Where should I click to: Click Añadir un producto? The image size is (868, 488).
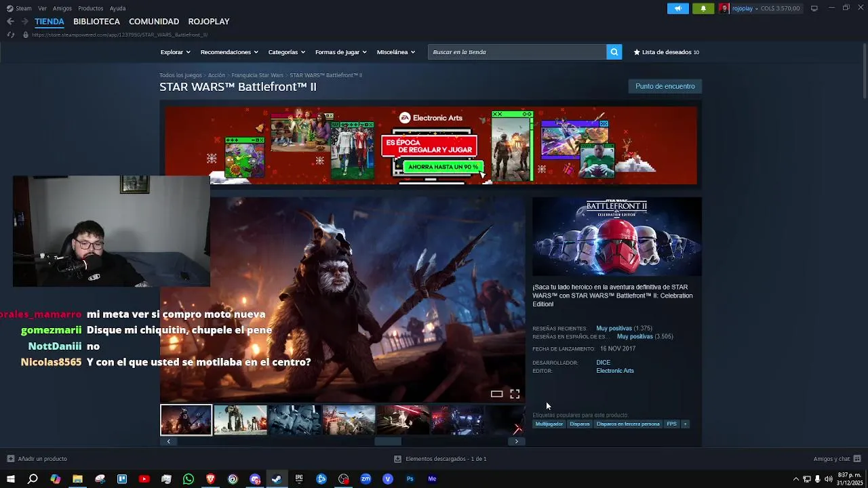[37, 459]
